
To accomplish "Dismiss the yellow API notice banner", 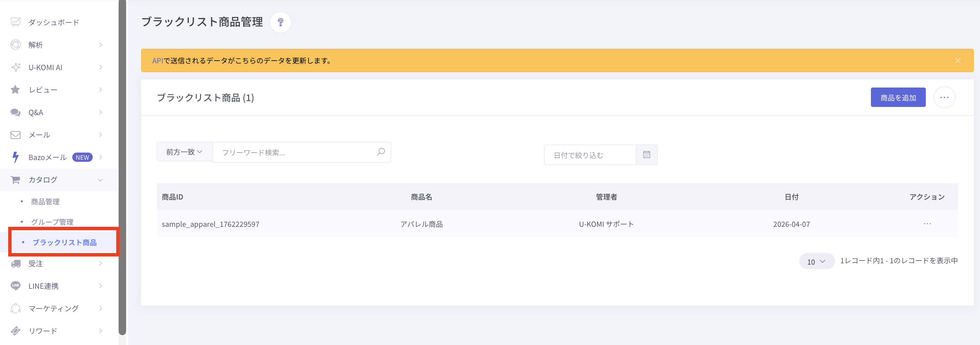I will coord(958,61).
